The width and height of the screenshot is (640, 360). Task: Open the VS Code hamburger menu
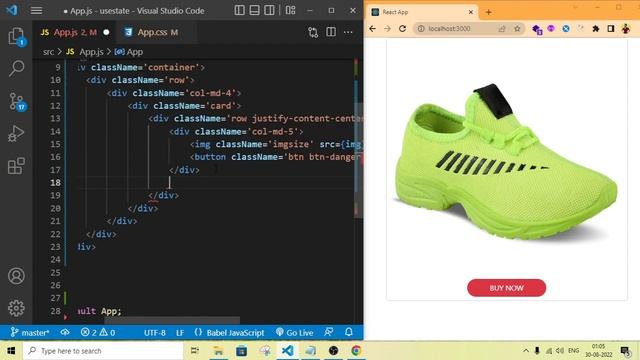point(36,11)
